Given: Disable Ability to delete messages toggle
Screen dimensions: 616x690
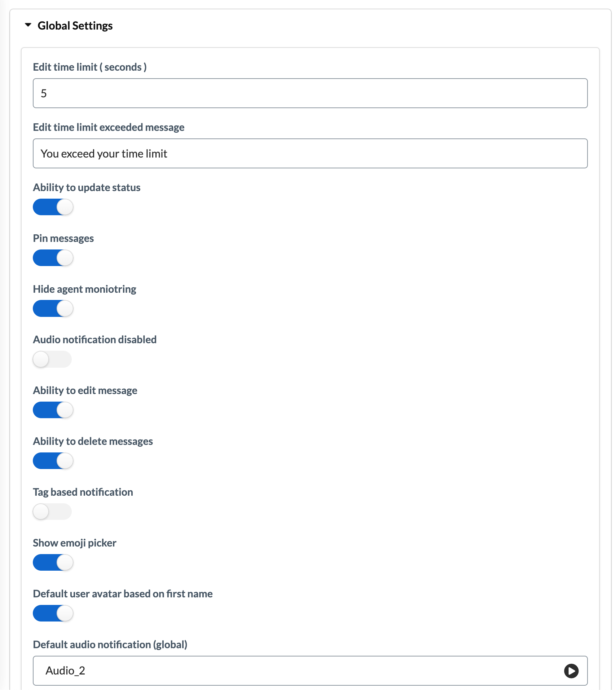Looking at the screenshot, I should [53, 461].
